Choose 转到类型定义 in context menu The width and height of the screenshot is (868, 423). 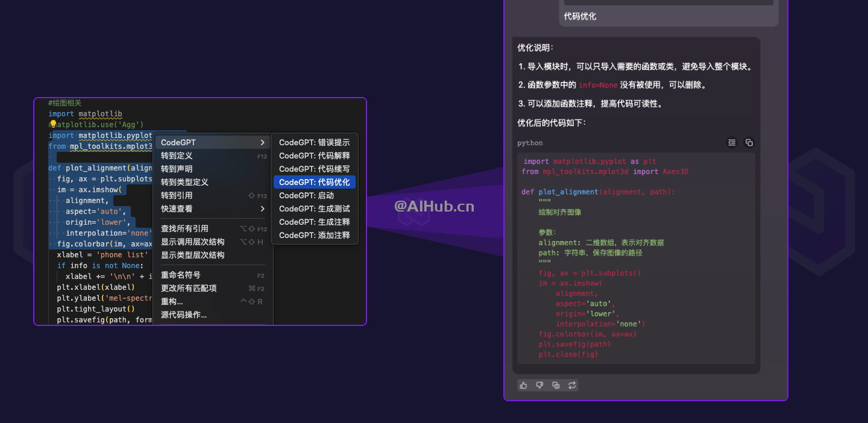coord(213,182)
